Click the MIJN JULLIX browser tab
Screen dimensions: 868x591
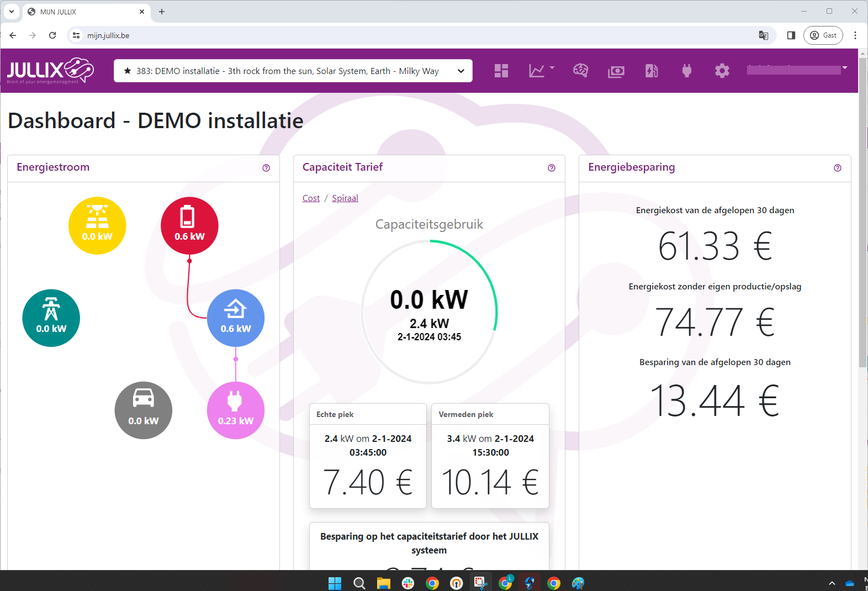[x=83, y=12]
